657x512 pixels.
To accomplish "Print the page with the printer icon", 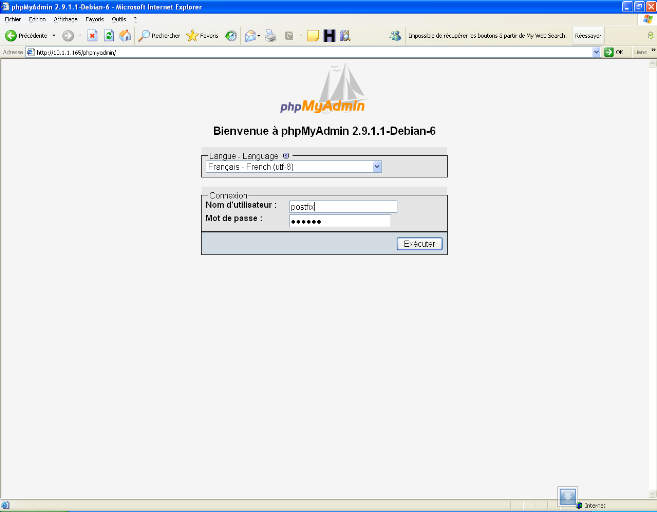I will click(271, 36).
